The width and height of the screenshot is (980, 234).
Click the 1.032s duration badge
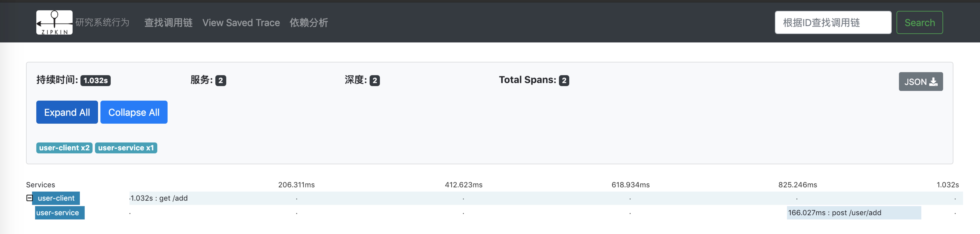pos(95,80)
